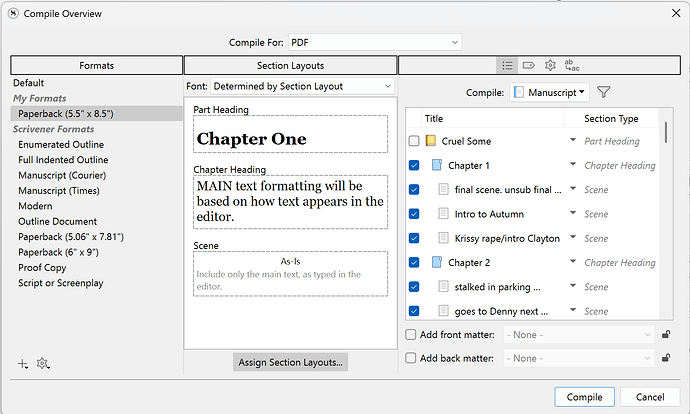Open the Compile For PDF dropdown

pos(375,42)
